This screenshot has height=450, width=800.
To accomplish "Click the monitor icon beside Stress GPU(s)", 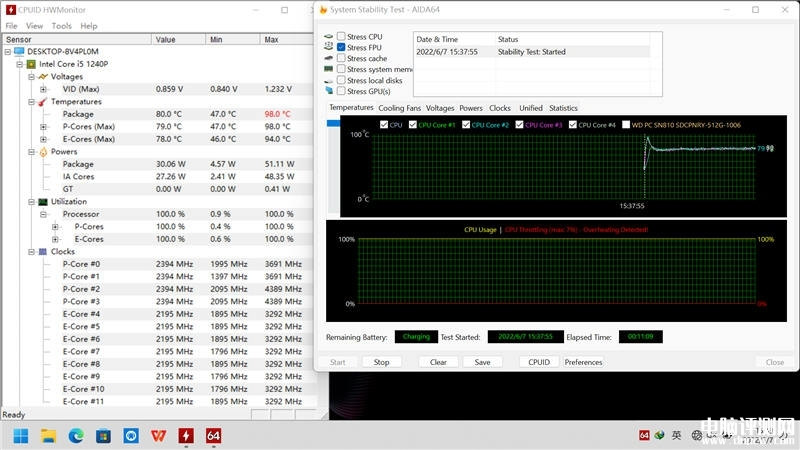I will [329, 90].
